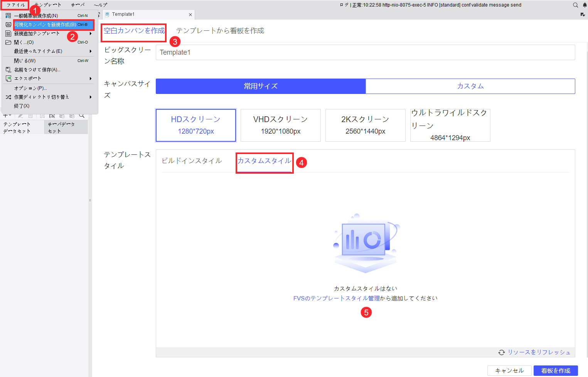Click the add dataset plus icon
The height and width of the screenshot is (377, 588).
coord(5,116)
